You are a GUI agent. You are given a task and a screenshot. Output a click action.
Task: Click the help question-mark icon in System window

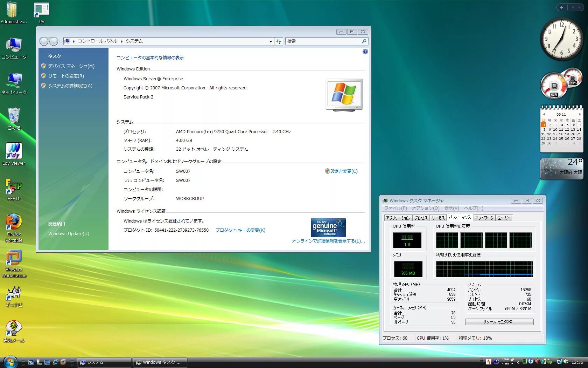coord(365,52)
